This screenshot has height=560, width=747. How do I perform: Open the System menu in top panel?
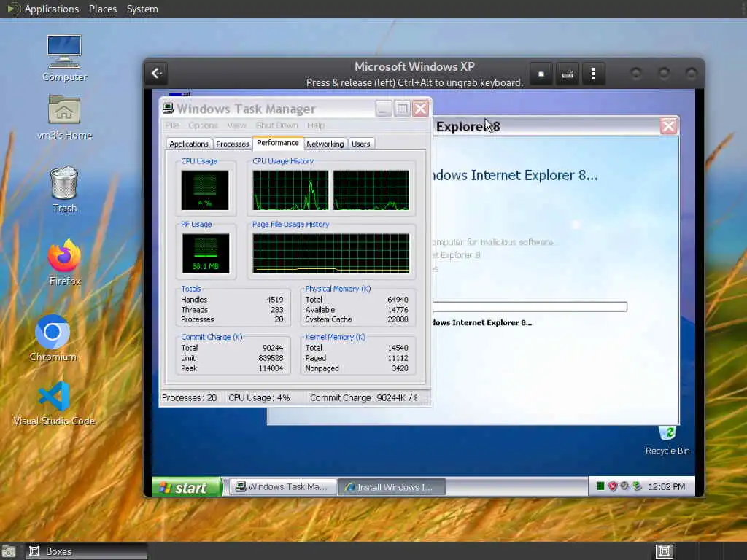click(142, 9)
